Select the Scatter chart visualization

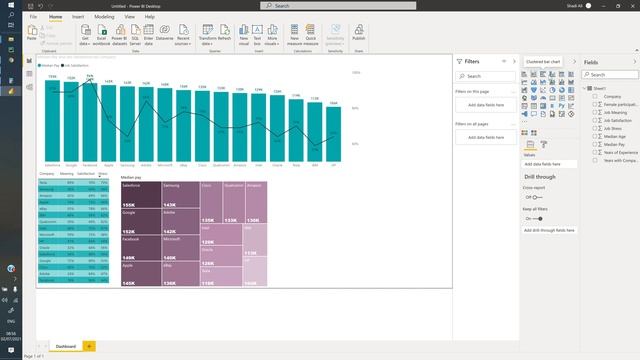tap(543, 90)
